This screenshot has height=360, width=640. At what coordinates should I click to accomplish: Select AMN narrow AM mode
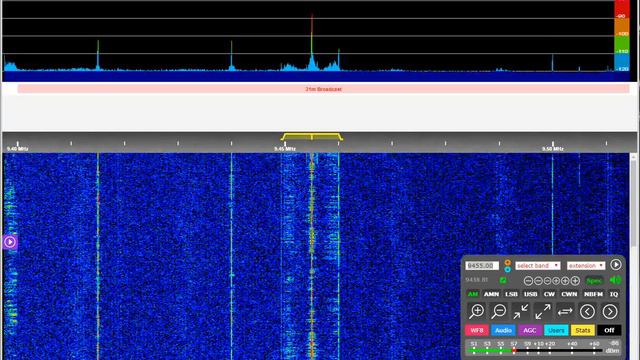click(491, 294)
